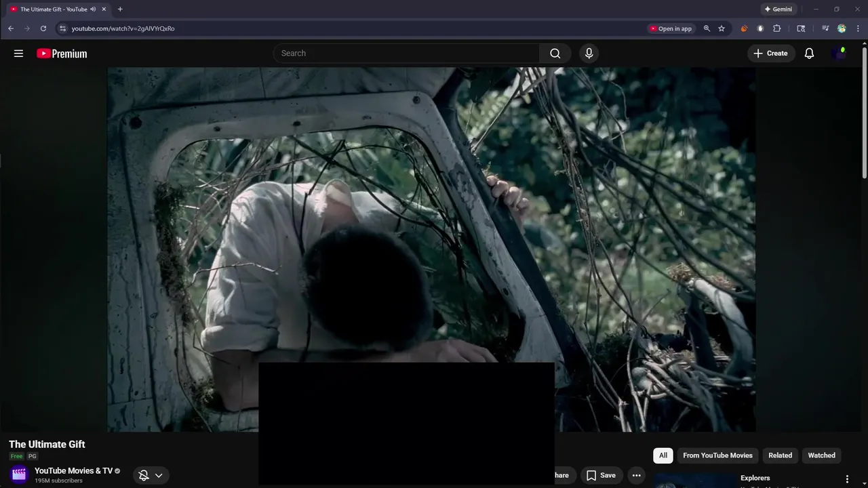868x488 pixels.
Task: Click the address bar URL
Action: point(123,28)
